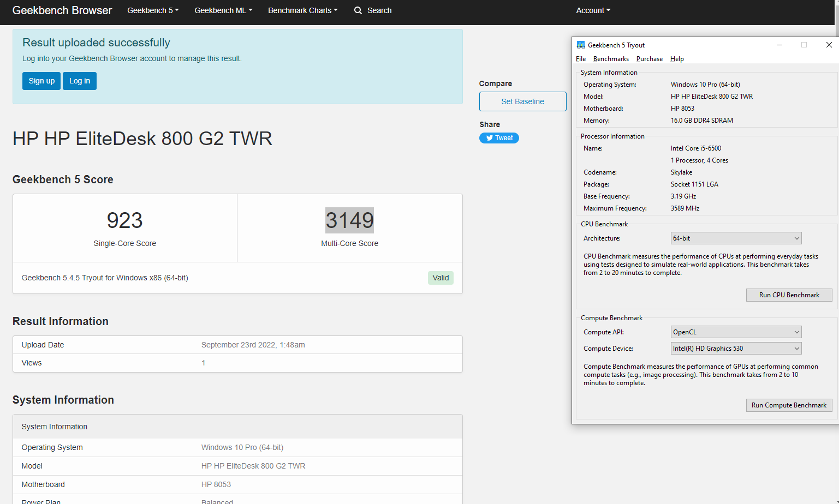Viewport: 839px width, 504px height.
Task: Click the upload date September 23rd 2022 value
Action: 253,345
